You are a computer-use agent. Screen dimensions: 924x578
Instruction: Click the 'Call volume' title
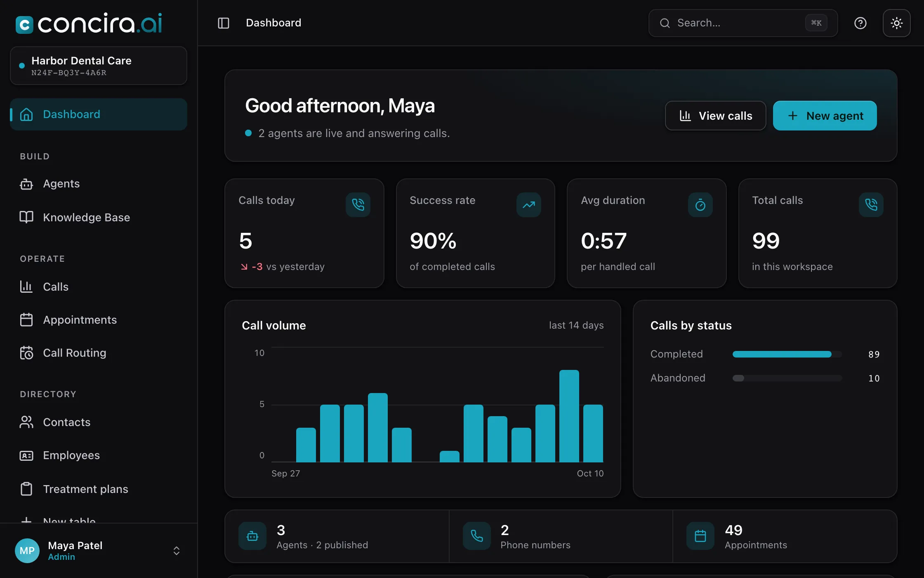click(x=274, y=325)
